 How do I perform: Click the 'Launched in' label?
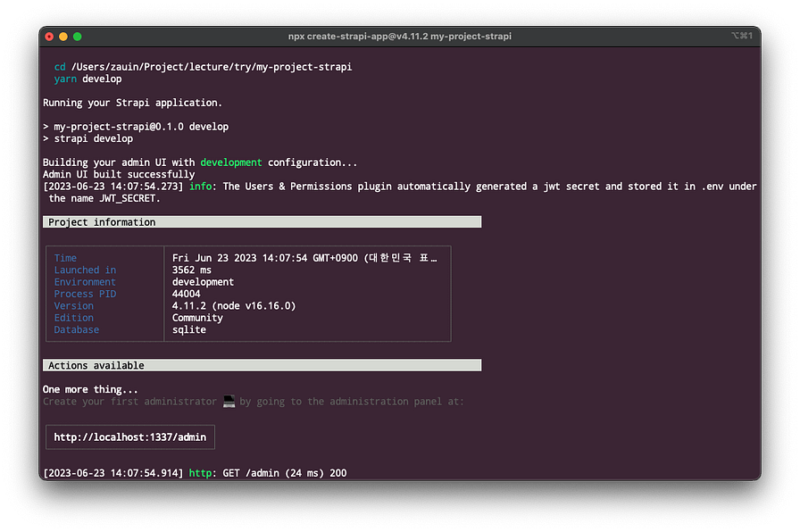[x=85, y=270]
